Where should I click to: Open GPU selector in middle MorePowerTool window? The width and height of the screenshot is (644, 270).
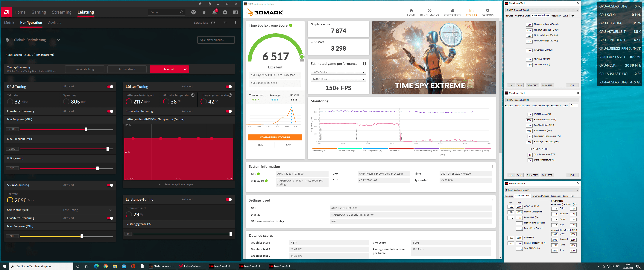tap(542, 100)
